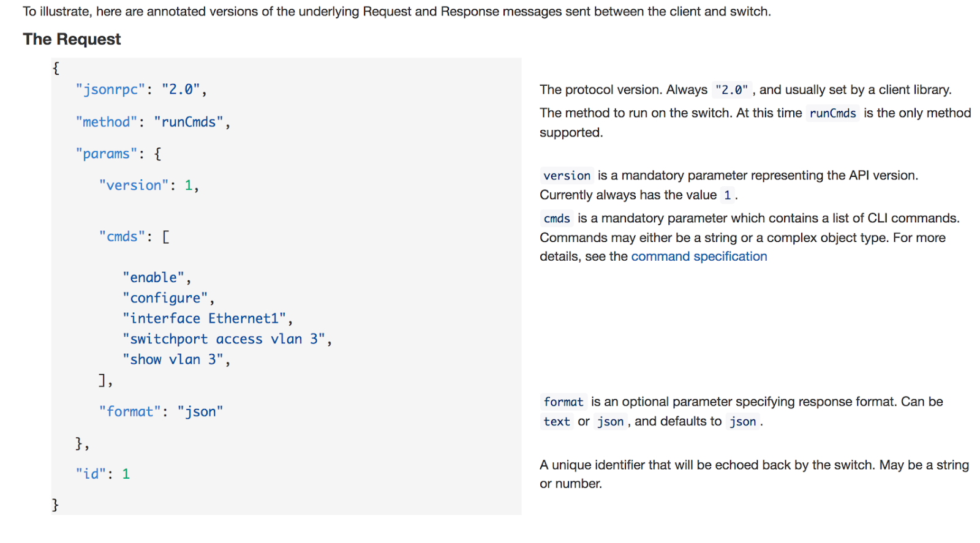Click the inline runCmds badge in the method description
This screenshot has height=543, width=980.
click(832, 113)
